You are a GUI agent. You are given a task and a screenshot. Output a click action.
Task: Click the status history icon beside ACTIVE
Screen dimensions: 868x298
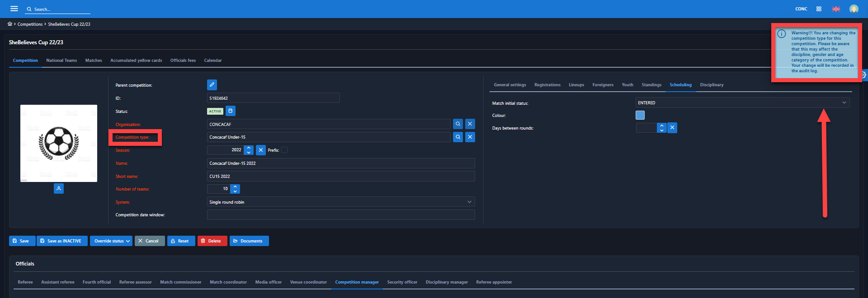(x=231, y=111)
